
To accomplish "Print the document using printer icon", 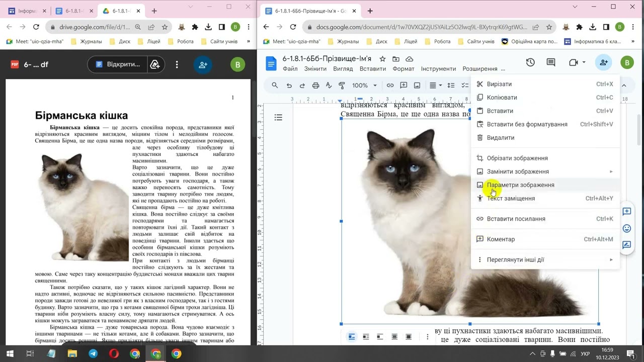I will [315, 85].
